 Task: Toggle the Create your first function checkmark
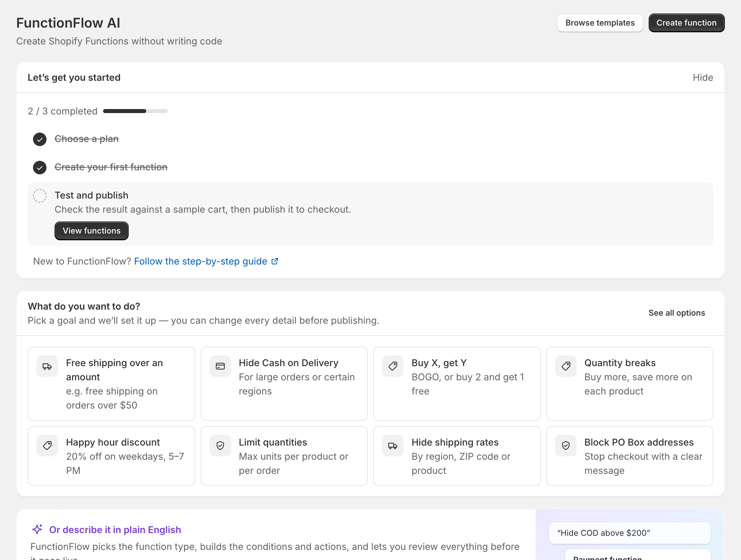[40, 168]
